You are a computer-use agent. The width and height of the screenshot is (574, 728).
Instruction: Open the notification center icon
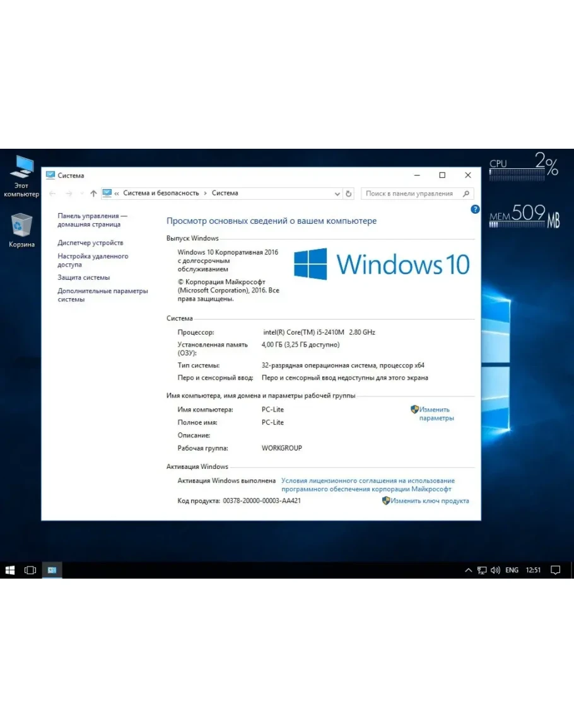[555, 570]
